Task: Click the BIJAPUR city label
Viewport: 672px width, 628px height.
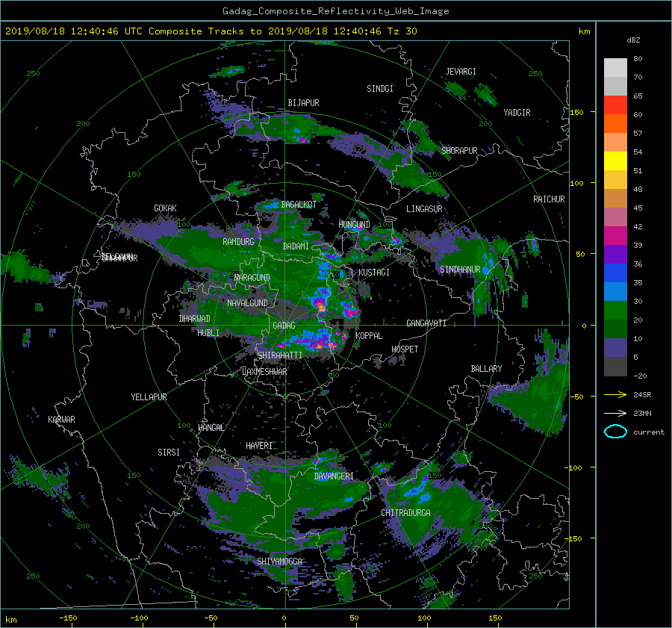Action: tap(303, 103)
